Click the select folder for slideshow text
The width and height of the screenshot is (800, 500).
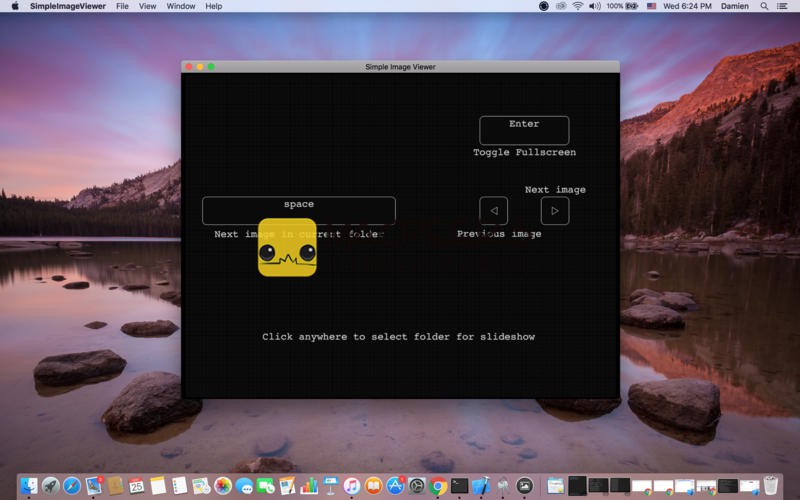(398, 337)
